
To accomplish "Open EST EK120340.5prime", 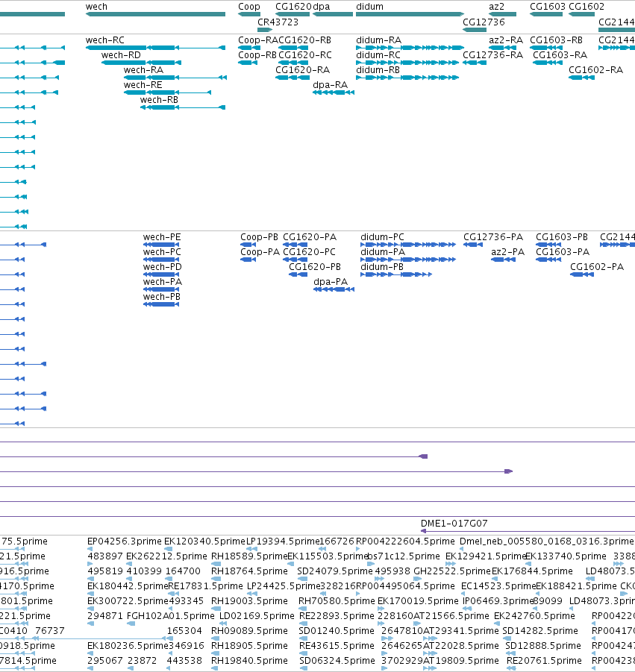I will click(204, 541).
